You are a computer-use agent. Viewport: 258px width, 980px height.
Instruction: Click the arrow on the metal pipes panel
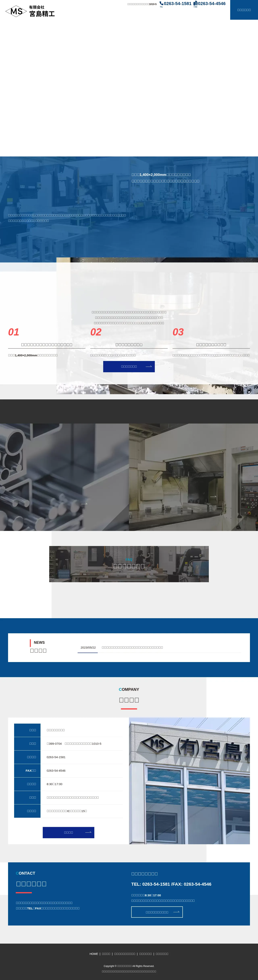pos(84,504)
